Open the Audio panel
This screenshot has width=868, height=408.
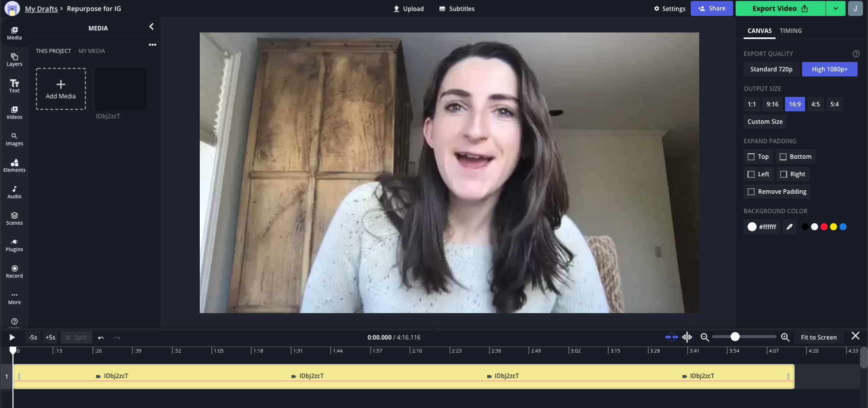pyautogui.click(x=14, y=192)
